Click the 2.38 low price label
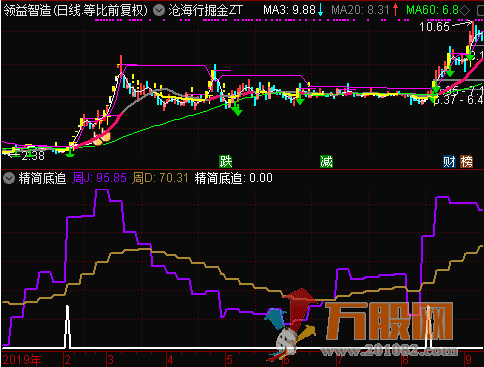 (33, 155)
